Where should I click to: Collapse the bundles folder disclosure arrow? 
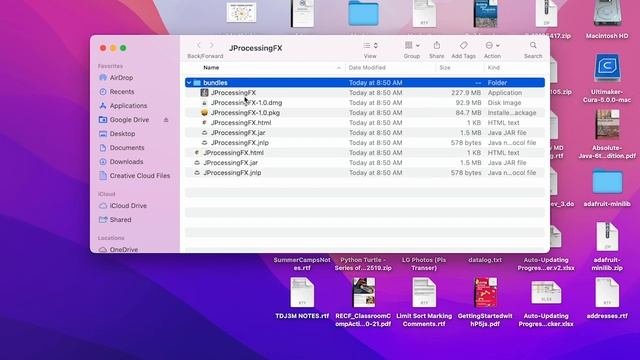tap(189, 83)
